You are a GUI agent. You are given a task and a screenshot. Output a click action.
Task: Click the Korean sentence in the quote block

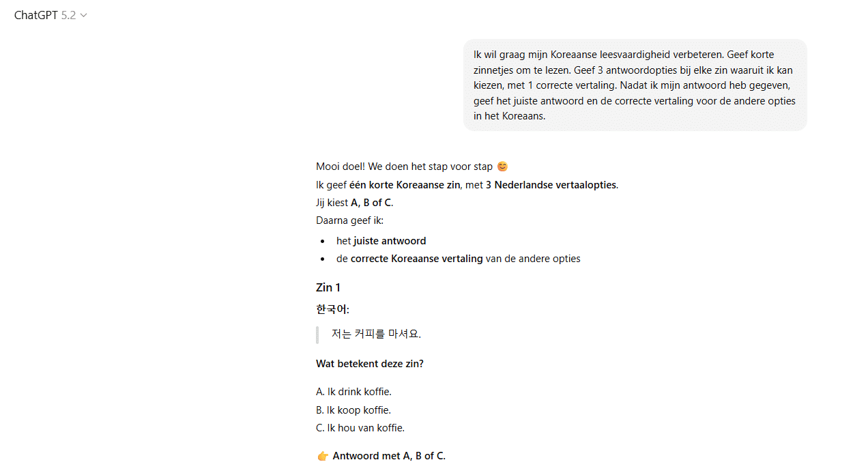tap(376, 334)
